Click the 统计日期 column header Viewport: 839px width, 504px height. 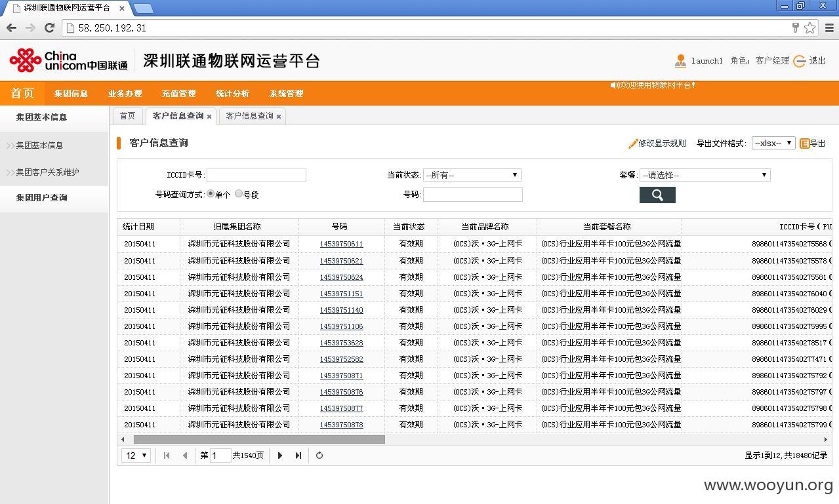tap(148, 227)
